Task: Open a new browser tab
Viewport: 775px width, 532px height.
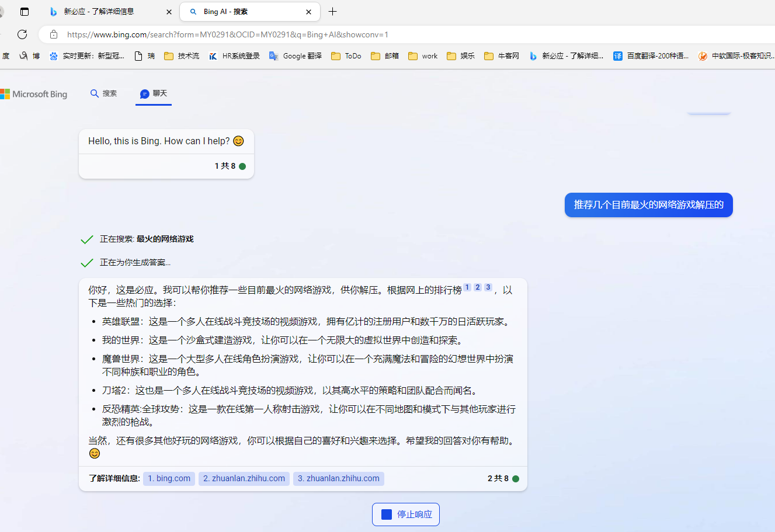Action: 333,12
